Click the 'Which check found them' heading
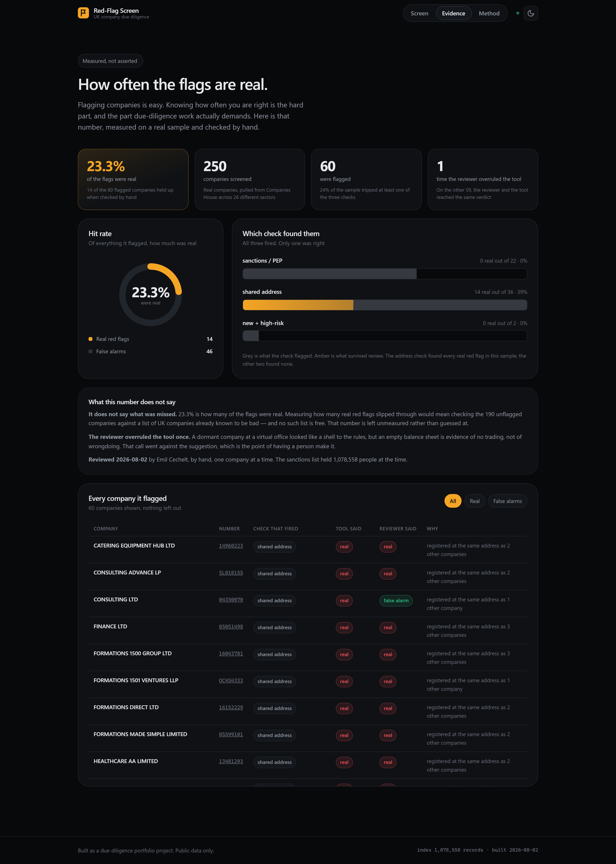Image resolution: width=616 pixels, height=864 pixels. pos(281,234)
